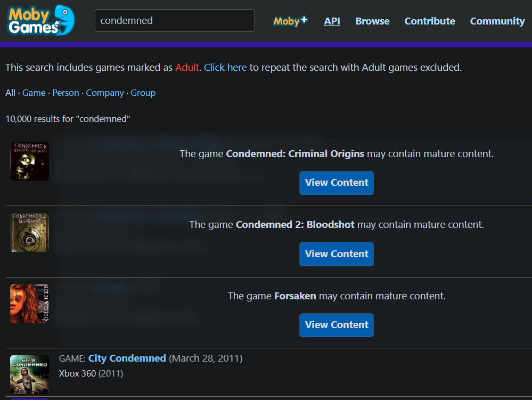
Task: Open the Forsaken cover thumbnail
Action: (29, 303)
